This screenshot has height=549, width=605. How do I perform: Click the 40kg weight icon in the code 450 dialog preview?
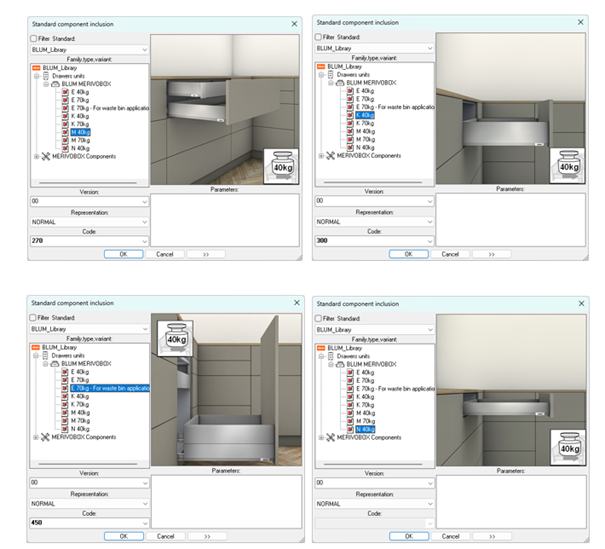coord(177,333)
